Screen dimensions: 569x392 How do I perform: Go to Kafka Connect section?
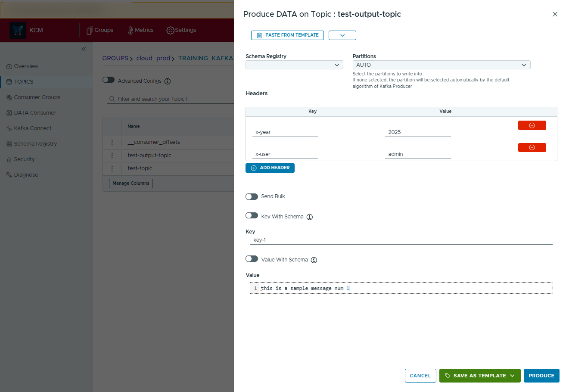pyautogui.click(x=32, y=128)
